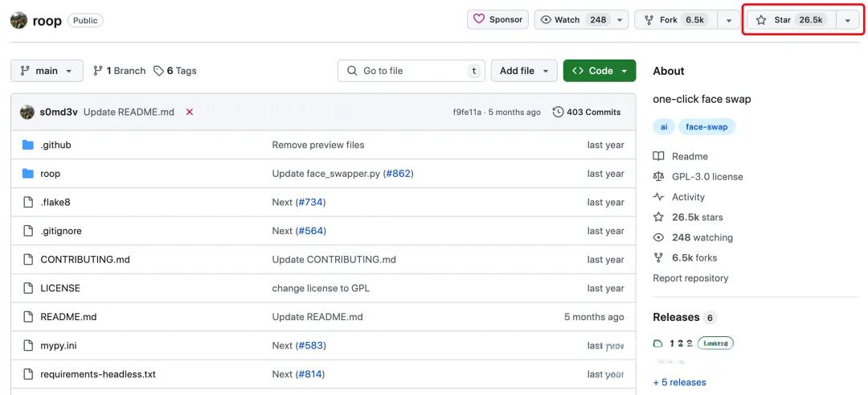868x395 pixels.
Task: Open the GPL-3.0 license link
Action: tap(698, 177)
